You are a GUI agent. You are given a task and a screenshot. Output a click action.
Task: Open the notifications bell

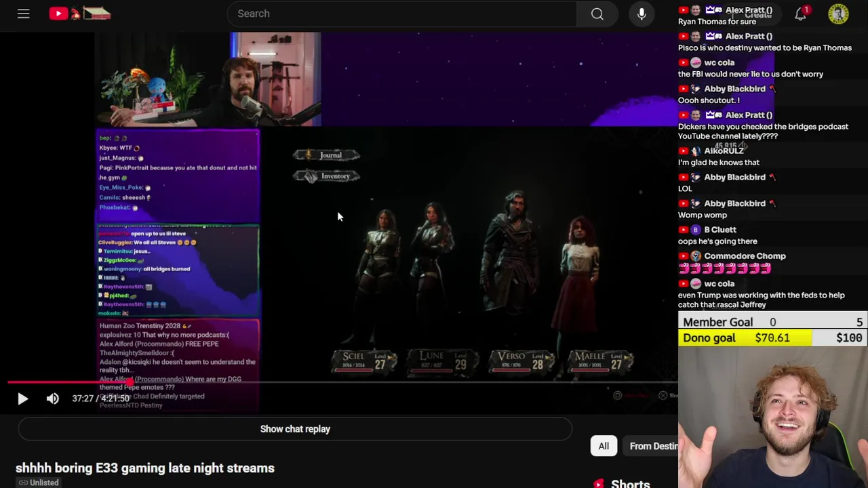point(801,14)
